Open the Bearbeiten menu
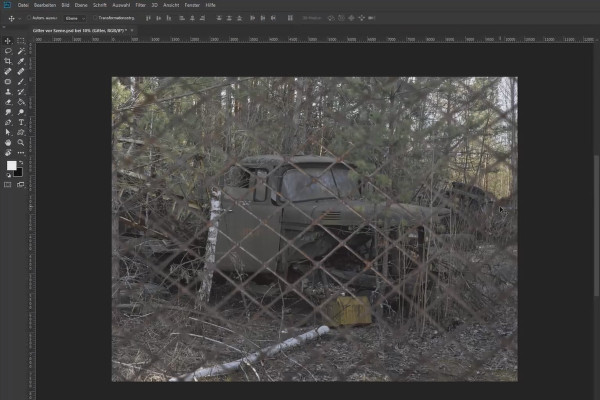The height and width of the screenshot is (400, 600). tap(45, 5)
